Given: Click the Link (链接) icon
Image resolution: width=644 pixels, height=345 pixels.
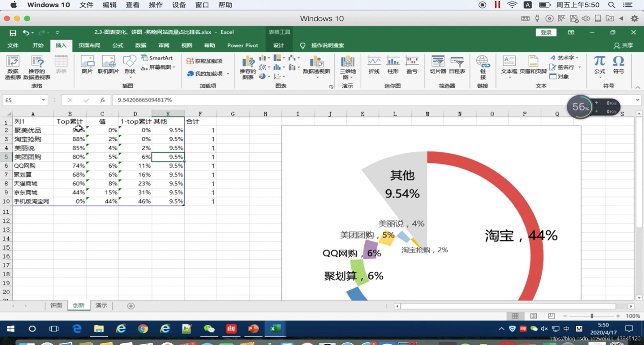Looking at the screenshot, I should (x=483, y=68).
